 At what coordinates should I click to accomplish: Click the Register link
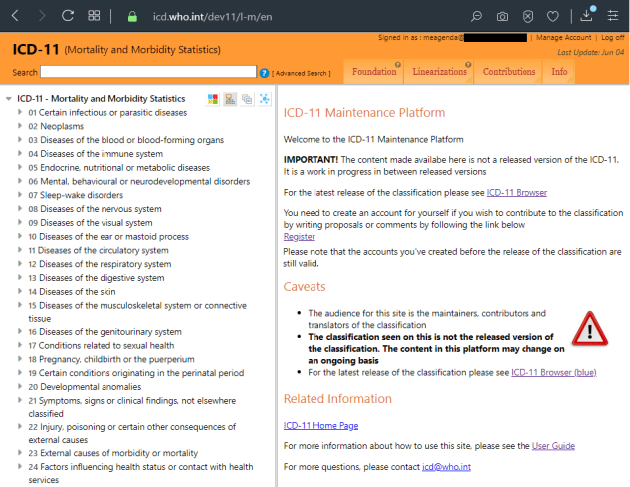click(299, 237)
